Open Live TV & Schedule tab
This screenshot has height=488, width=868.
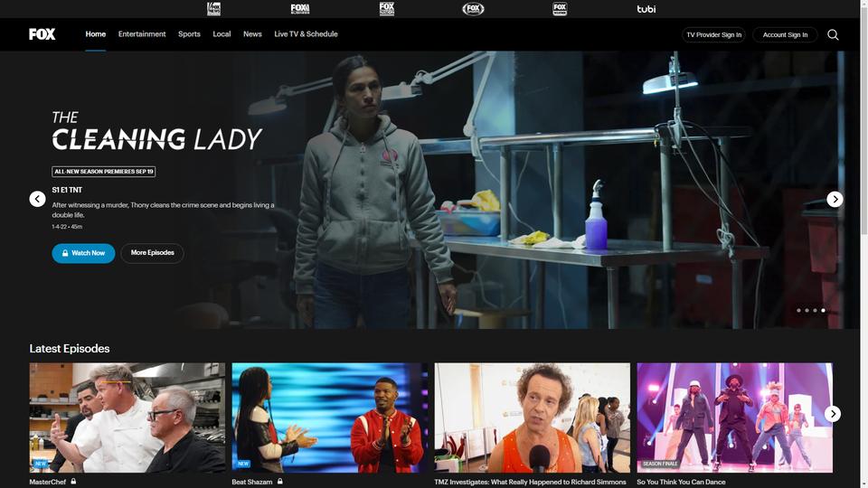306,34
